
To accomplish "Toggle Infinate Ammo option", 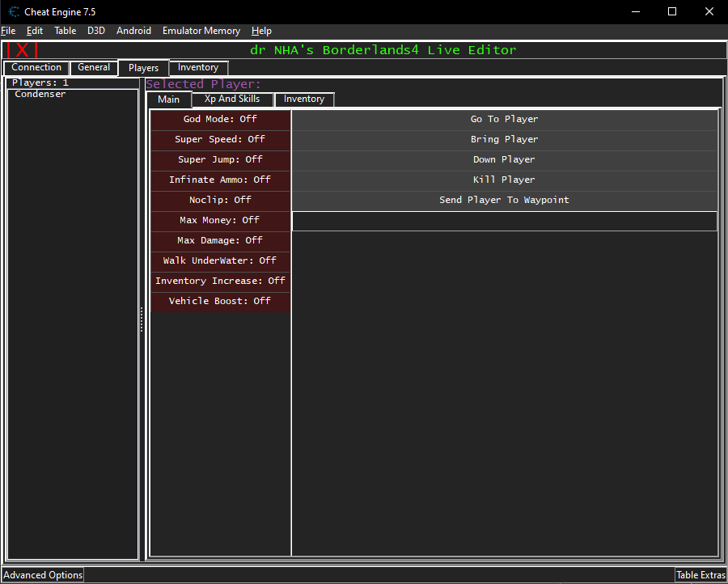I will [x=220, y=180].
